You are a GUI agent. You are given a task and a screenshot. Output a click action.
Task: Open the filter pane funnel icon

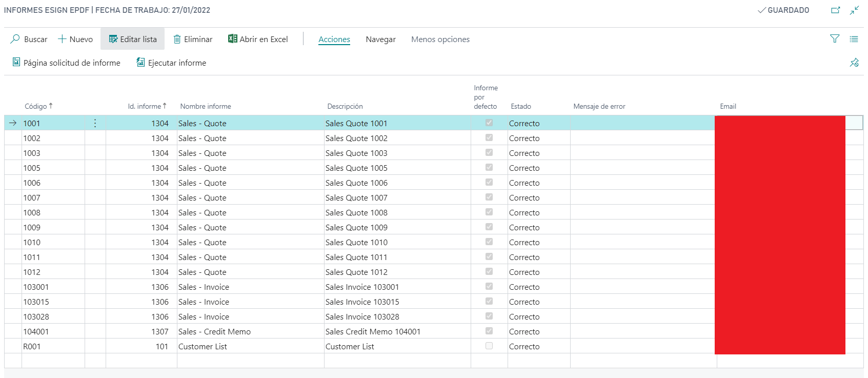pos(835,39)
